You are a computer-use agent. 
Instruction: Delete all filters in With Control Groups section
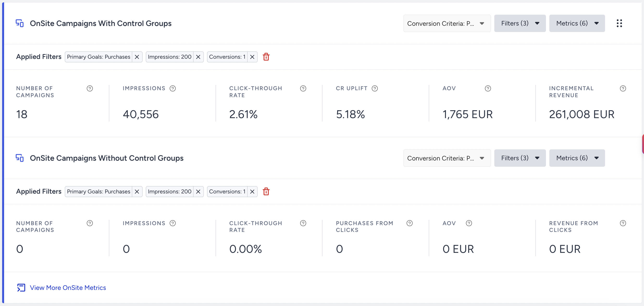click(266, 57)
